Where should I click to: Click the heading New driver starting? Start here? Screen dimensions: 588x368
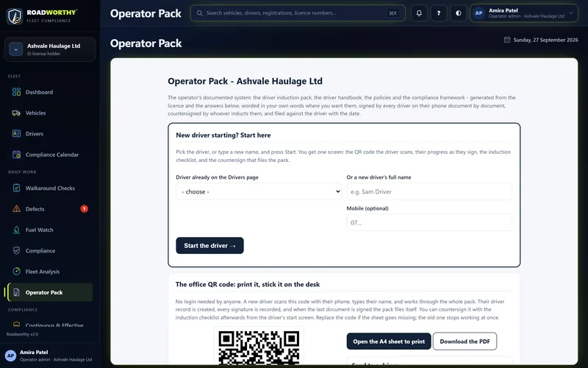click(x=223, y=135)
